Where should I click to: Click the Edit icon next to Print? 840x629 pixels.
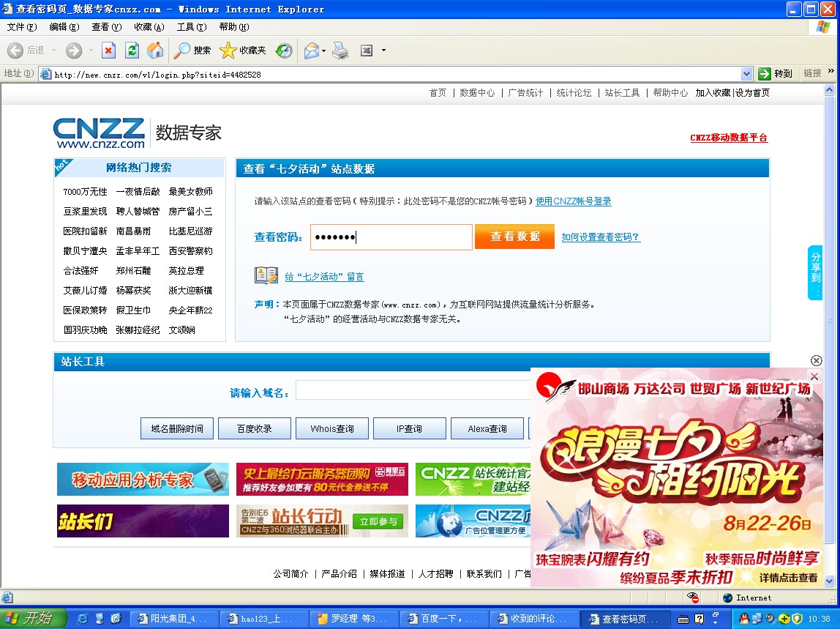point(367,51)
